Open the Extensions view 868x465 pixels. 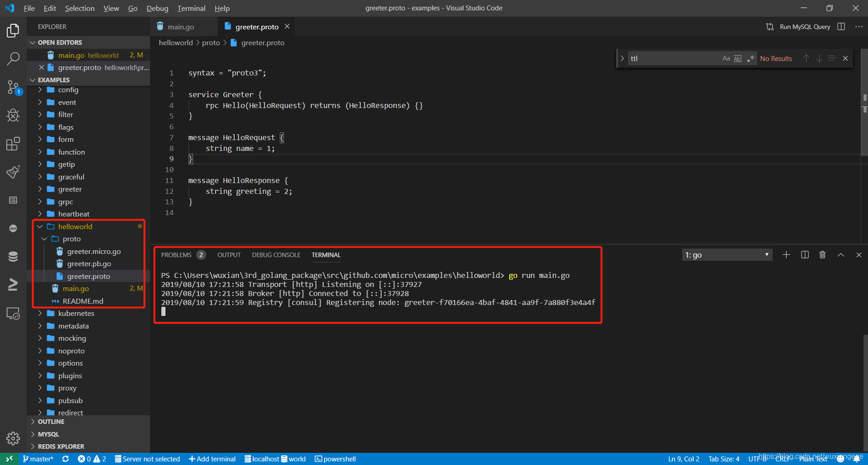tap(13, 144)
